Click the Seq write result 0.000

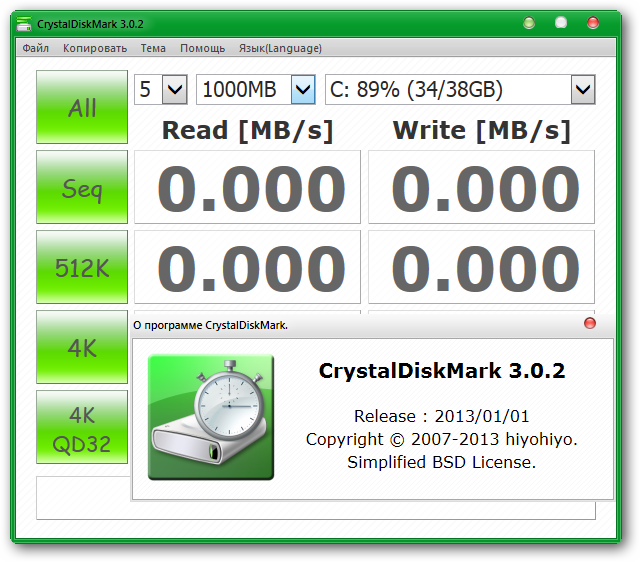click(x=481, y=187)
